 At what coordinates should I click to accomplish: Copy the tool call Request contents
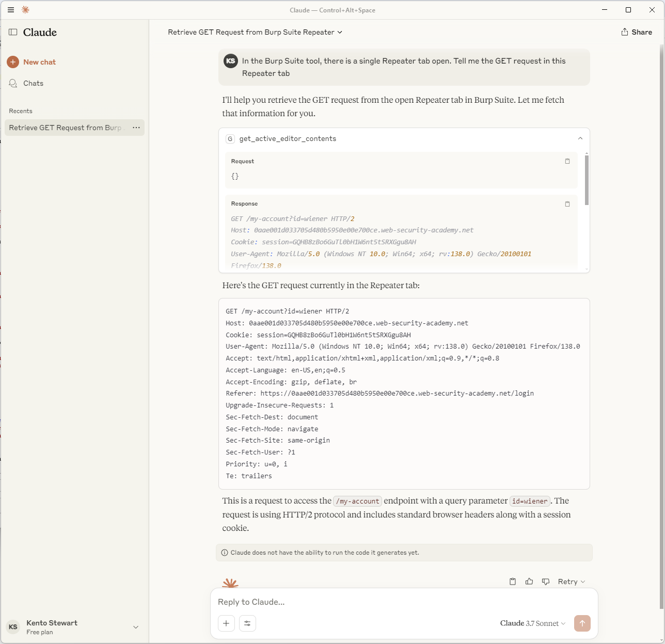(567, 161)
